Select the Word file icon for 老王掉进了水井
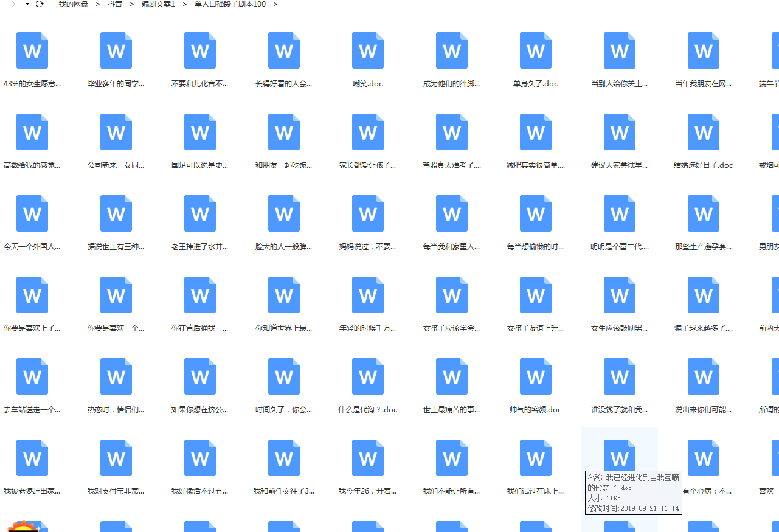This screenshot has height=532, width=779. 200,213
